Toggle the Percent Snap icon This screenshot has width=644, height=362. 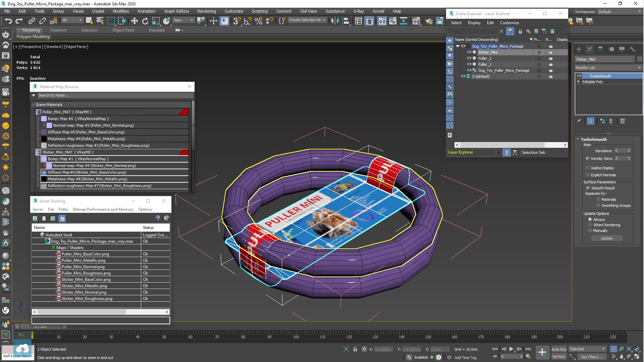click(258, 21)
